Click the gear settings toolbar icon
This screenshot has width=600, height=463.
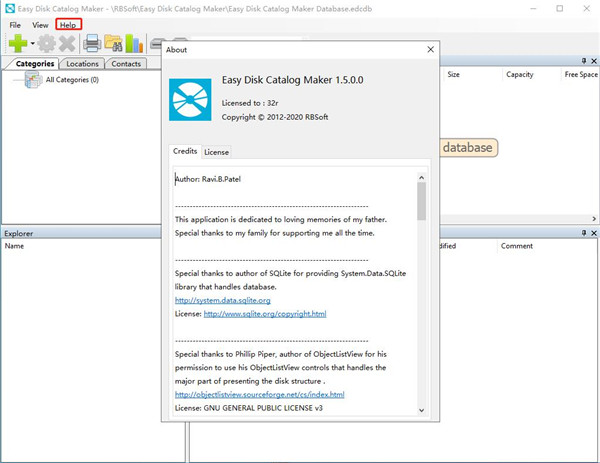[x=46, y=43]
